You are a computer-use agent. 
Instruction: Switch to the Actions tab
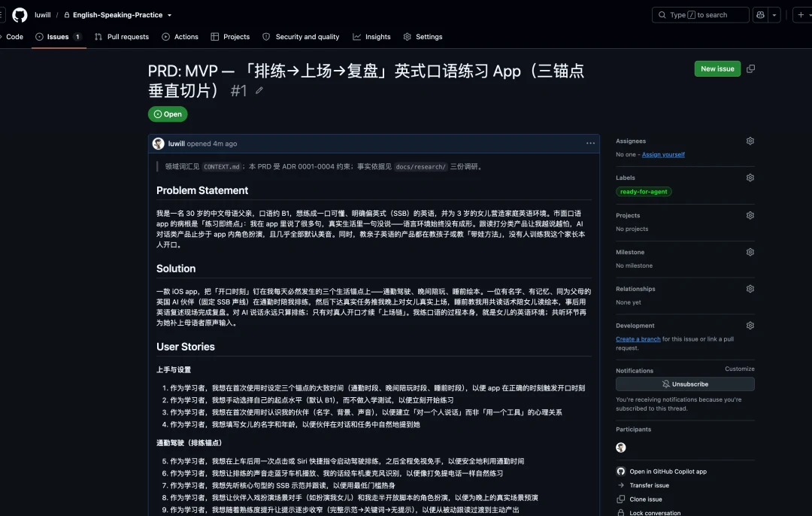180,37
